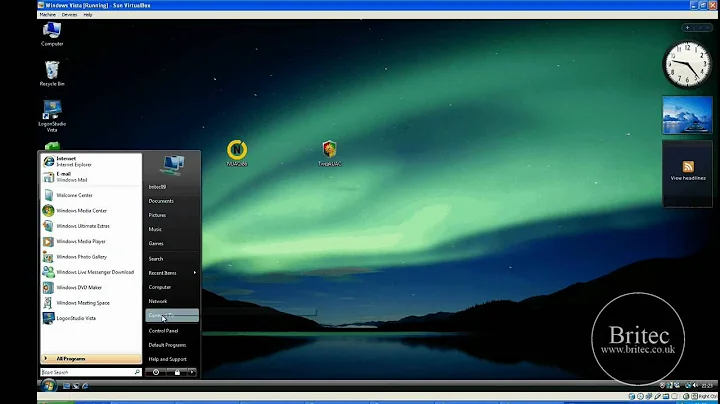
Task: Launch Windows DVD Maker
Action: click(x=91, y=287)
